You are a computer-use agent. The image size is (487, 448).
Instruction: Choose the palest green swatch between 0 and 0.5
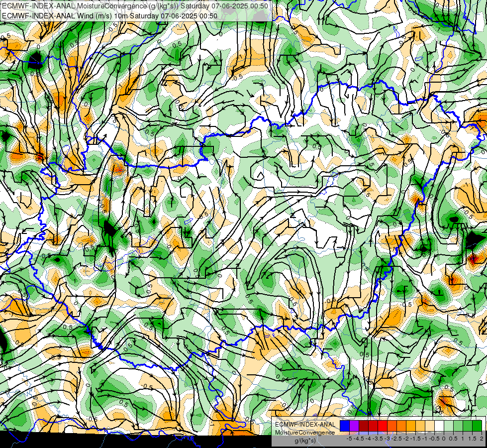449,426
